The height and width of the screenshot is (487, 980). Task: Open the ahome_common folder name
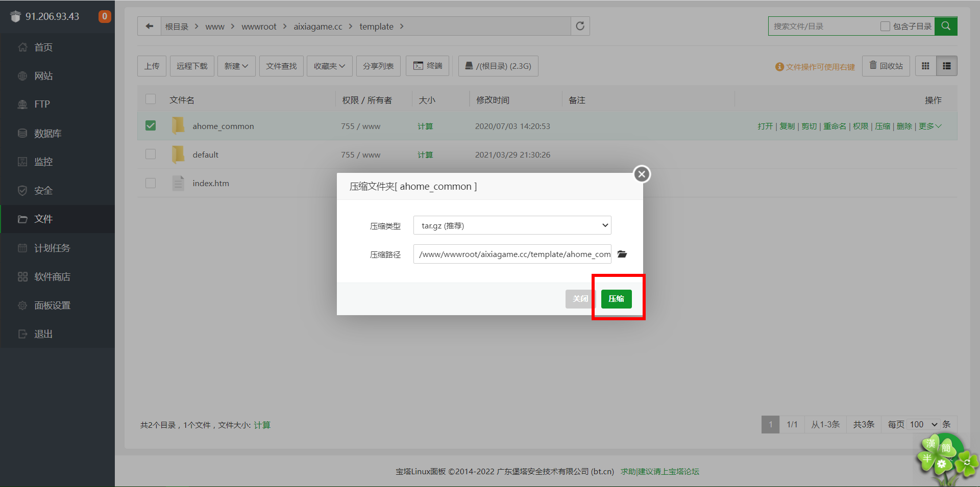[x=223, y=126]
